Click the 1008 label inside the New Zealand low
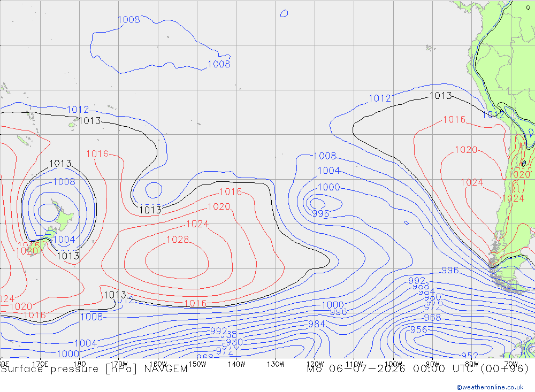 [64, 181]
